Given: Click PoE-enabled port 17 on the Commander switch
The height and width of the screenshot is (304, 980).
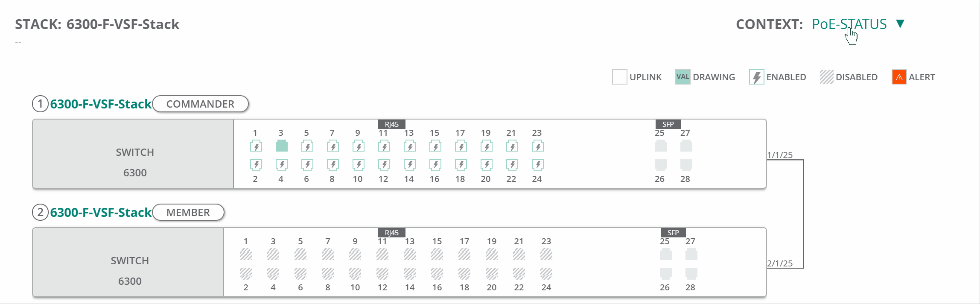Looking at the screenshot, I should pyautogui.click(x=461, y=146).
